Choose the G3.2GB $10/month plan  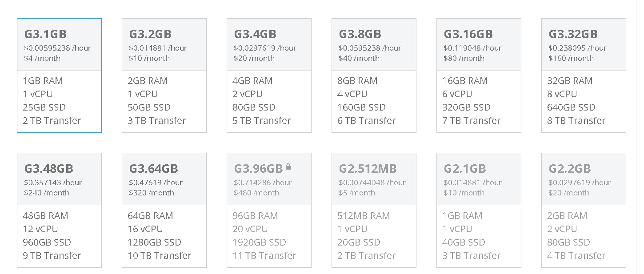click(164, 75)
